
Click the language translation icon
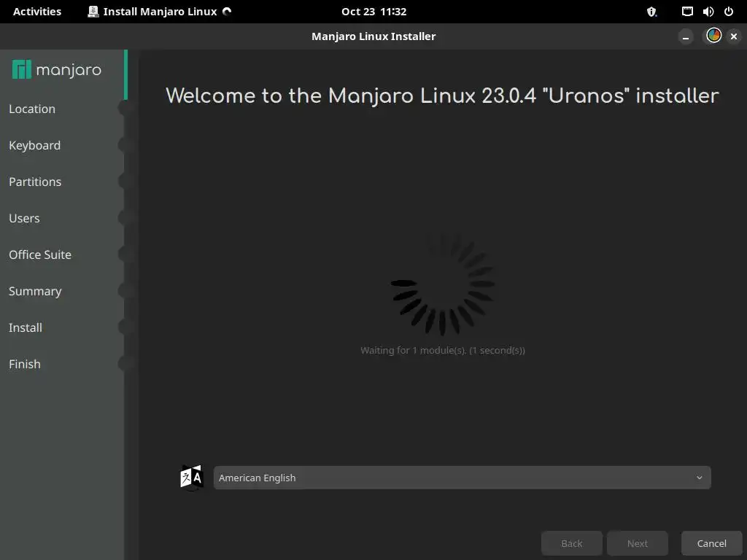tap(192, 477)
